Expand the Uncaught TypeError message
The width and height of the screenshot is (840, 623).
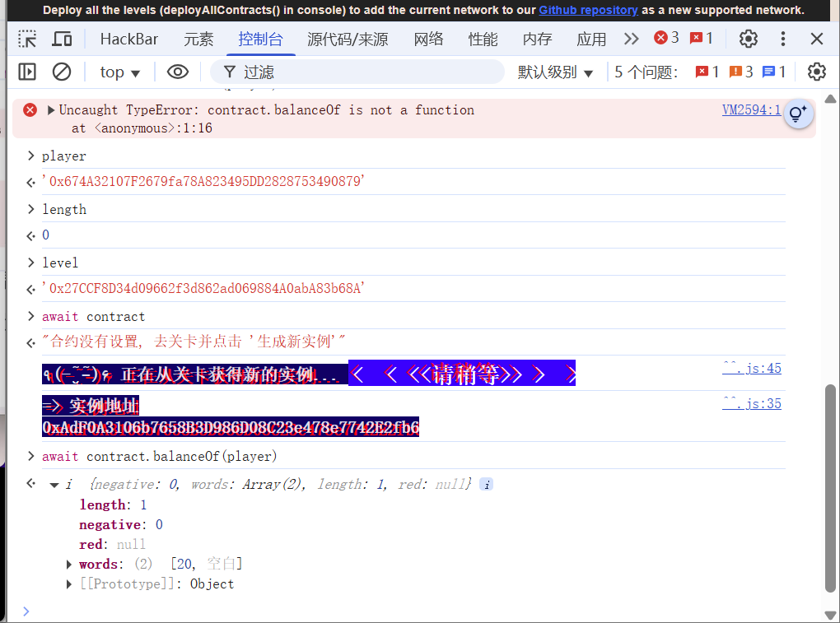click(x=51, y=110)
